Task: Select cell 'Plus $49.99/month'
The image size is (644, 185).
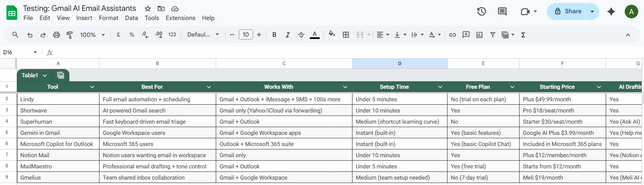Action: [x=562, y=99]
